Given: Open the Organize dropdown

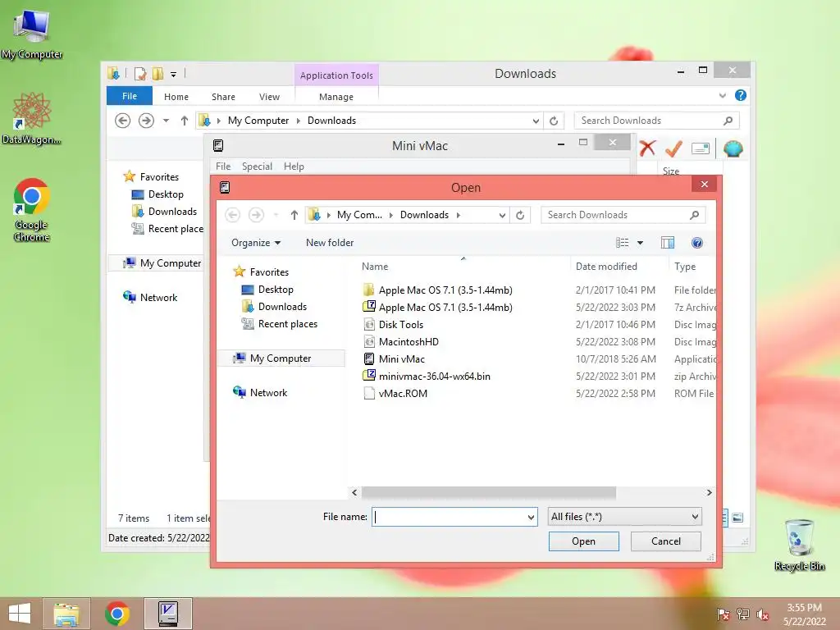Looking at the screenshot, I should [256, 243].
